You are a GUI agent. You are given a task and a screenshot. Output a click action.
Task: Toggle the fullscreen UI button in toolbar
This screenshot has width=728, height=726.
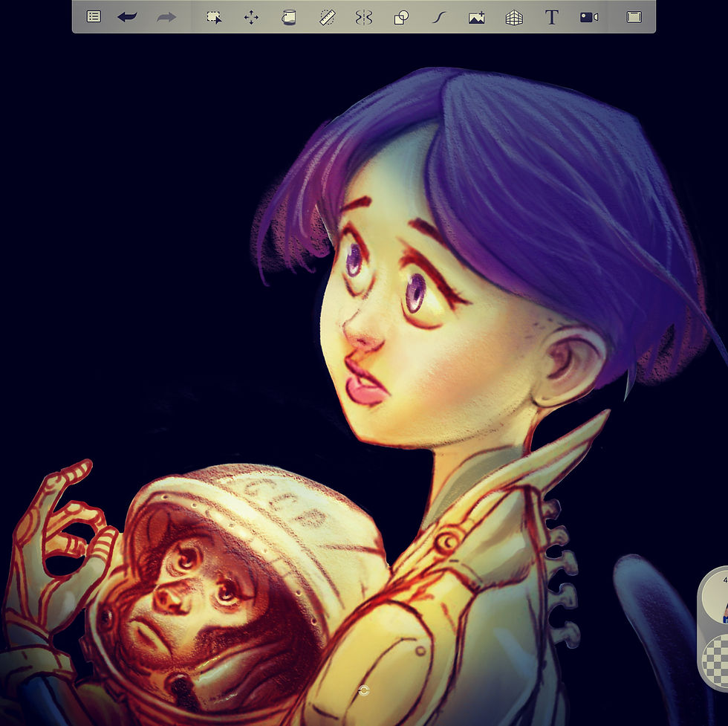634,17
